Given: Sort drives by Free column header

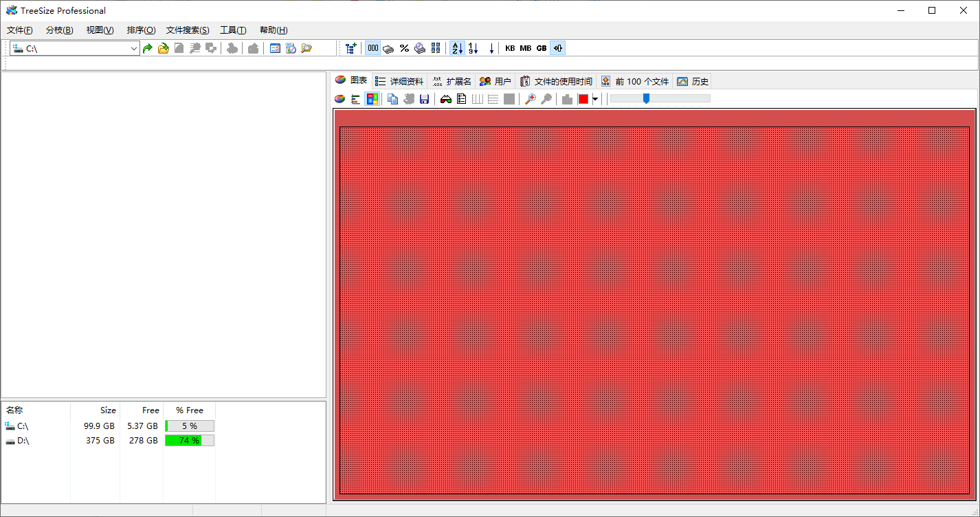Looking at the screenshot, I should 142,410.
